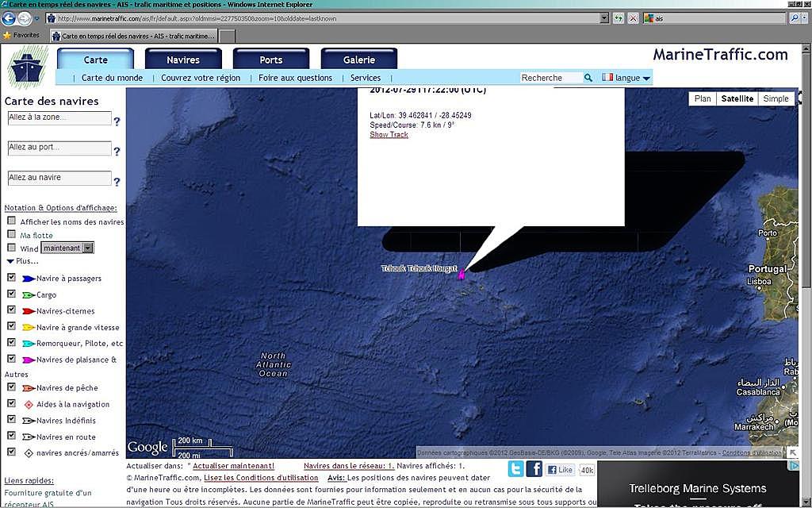This screenshot has width=812, height=508.
Task: Uncheck Navires de pêche checkbox
Action: coord(11,387)
